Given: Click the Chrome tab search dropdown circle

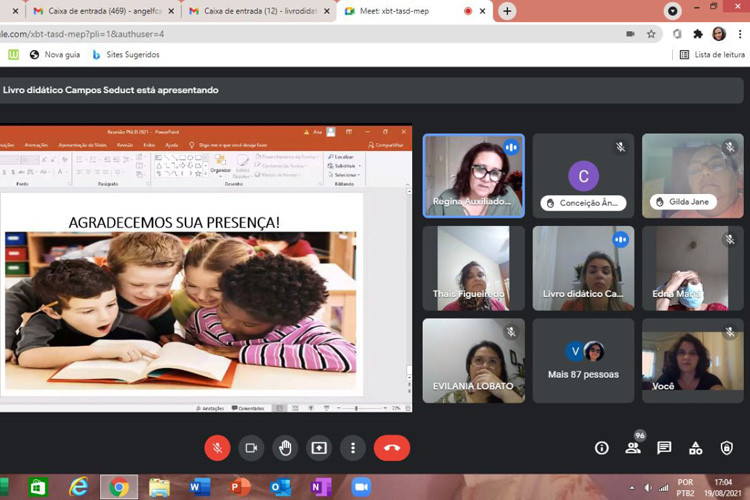Looking at the screenshot, I should pos(673,11).
